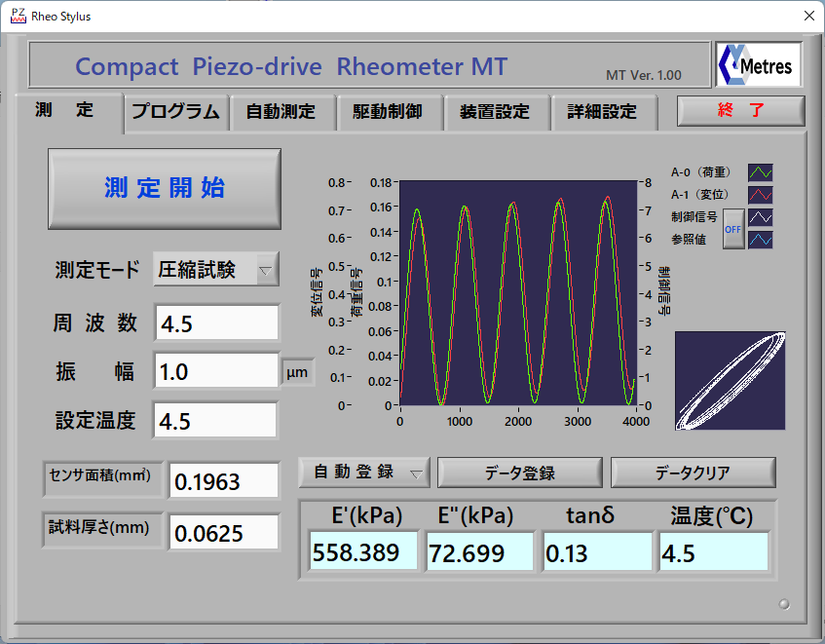
Task: Click the 参照値 blue plot legend icon
Action: 760,239
